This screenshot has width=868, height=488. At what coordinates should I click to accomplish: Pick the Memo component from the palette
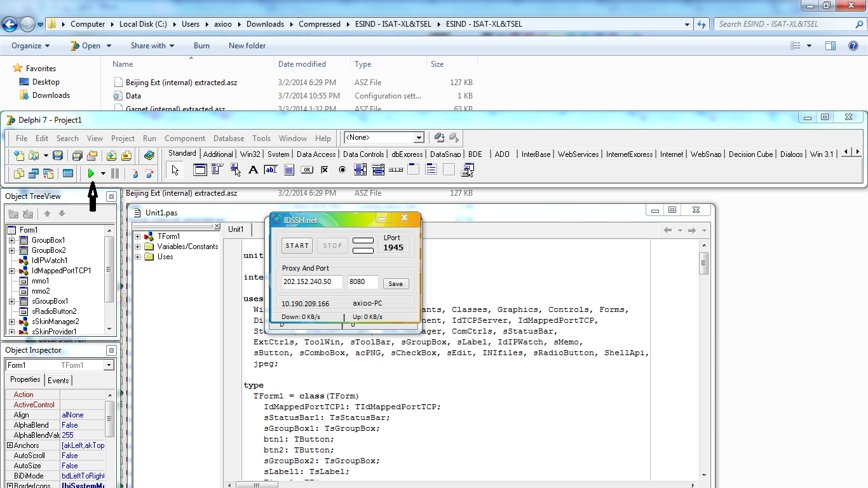point(289,170)
